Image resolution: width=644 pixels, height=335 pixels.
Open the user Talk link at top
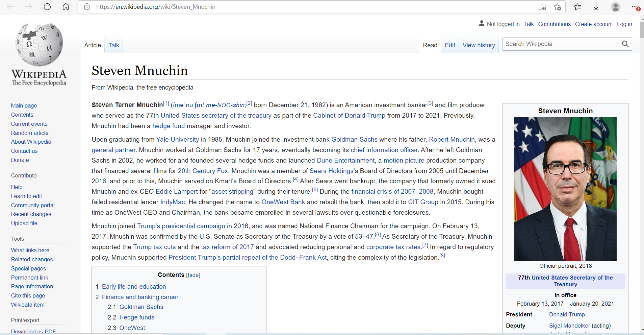pos(529,24)
